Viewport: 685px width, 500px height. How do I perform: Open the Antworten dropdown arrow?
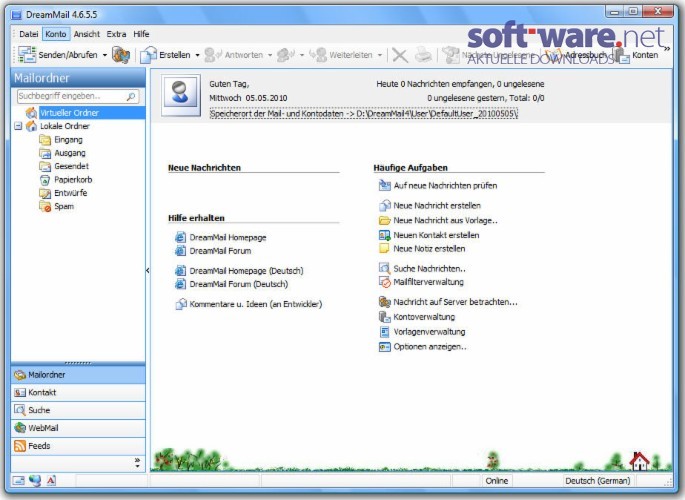(x=270, y=55)
